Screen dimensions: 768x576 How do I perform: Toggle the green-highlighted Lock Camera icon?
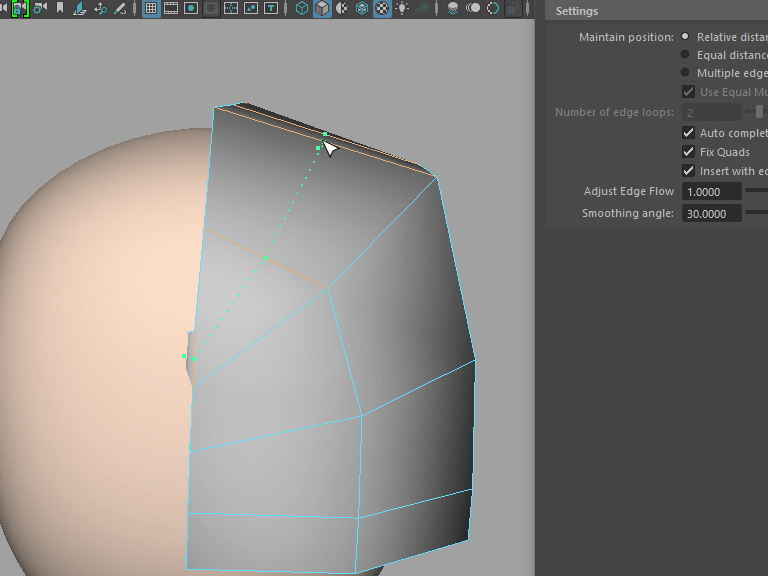(19, 8)
